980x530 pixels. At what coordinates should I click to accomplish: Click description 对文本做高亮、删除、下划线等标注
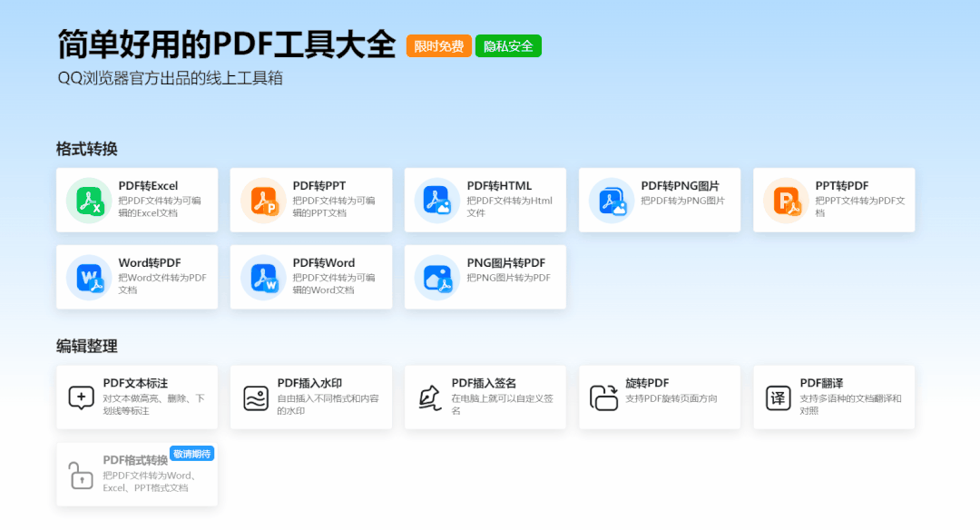point(153,405)
